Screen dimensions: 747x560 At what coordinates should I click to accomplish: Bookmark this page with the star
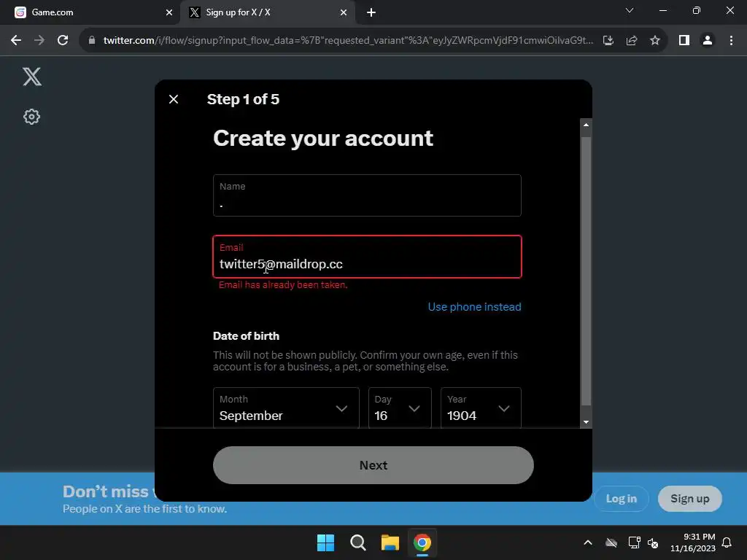pos(655,41)
